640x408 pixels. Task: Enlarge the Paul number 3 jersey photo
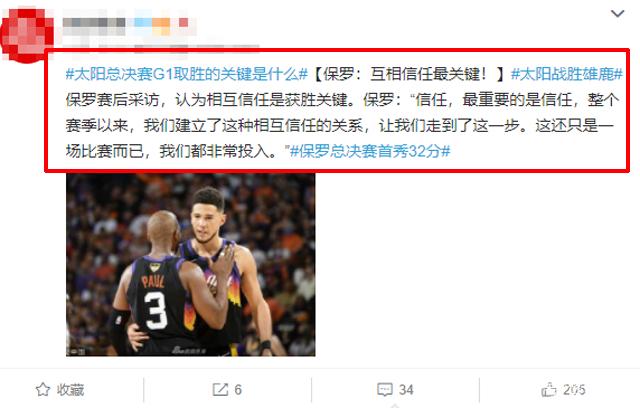191,265
